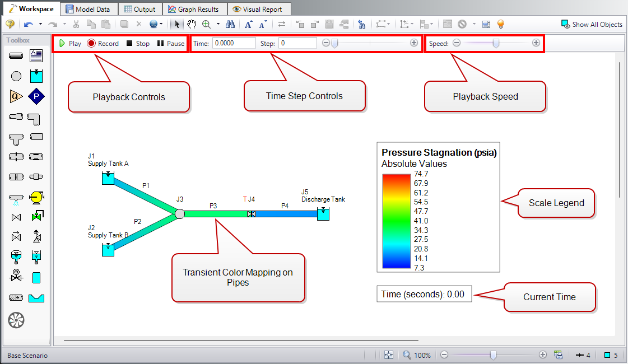The height and width of the screenshot is (364, 628).
Task: Toggle the selection arrow tool
Action: pyautogui.click(x=177, y=24)
